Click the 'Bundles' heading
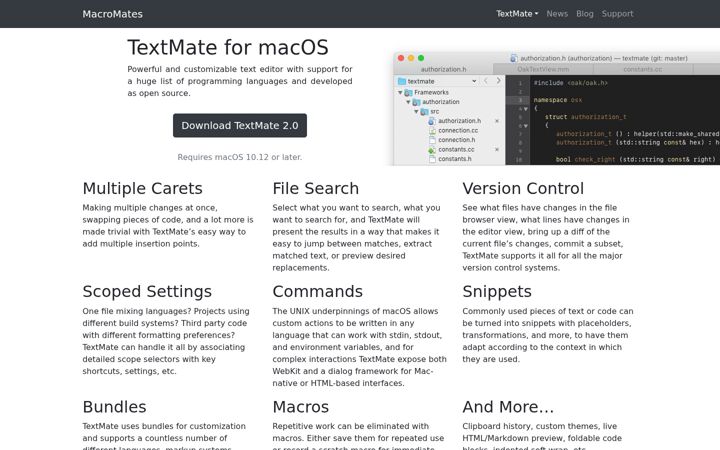Viewport: 720px width, 450px height. (114, 407)
